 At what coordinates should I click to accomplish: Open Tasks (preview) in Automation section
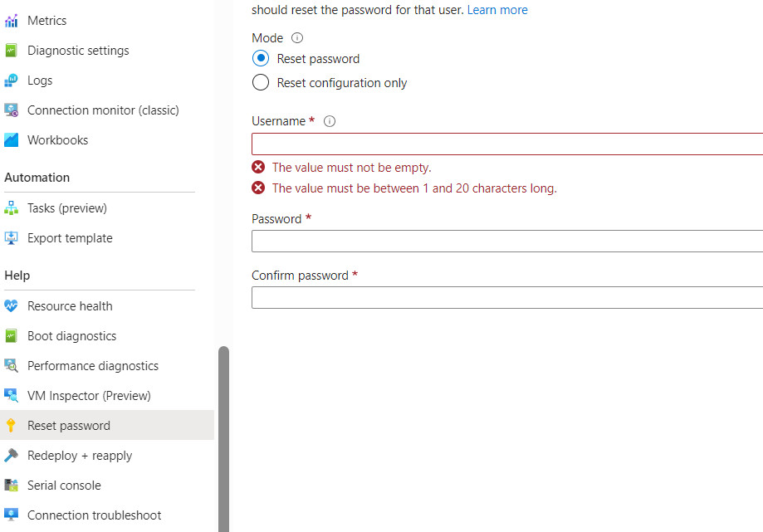67,208
